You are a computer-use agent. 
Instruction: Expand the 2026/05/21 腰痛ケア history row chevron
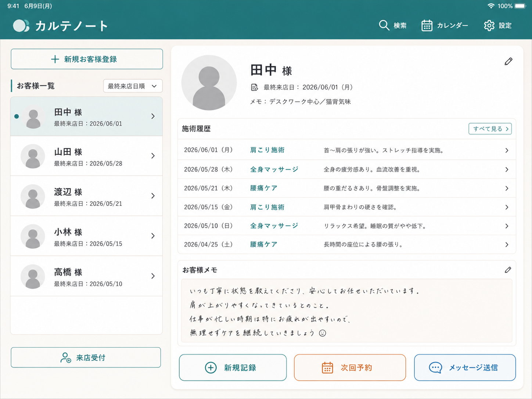[x=507, y=188]
